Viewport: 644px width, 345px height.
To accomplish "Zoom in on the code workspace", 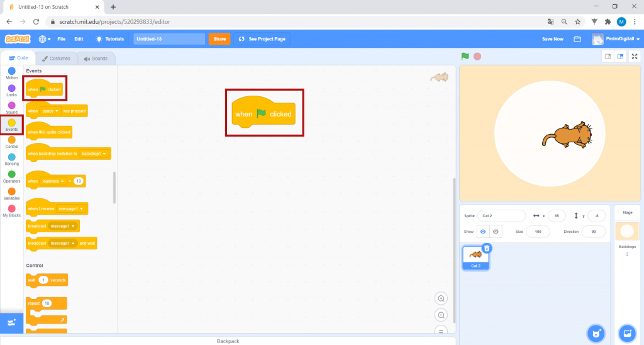I will (441, 298).
